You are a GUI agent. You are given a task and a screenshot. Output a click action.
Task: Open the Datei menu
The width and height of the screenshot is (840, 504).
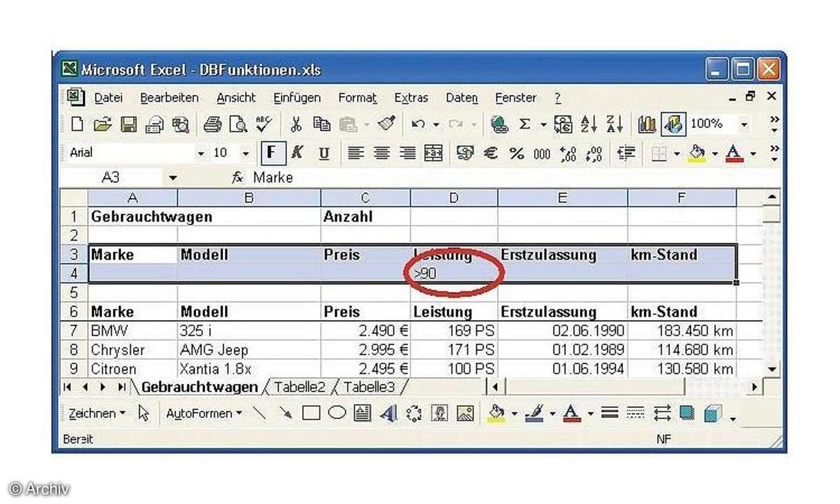(x=108, y=98)
